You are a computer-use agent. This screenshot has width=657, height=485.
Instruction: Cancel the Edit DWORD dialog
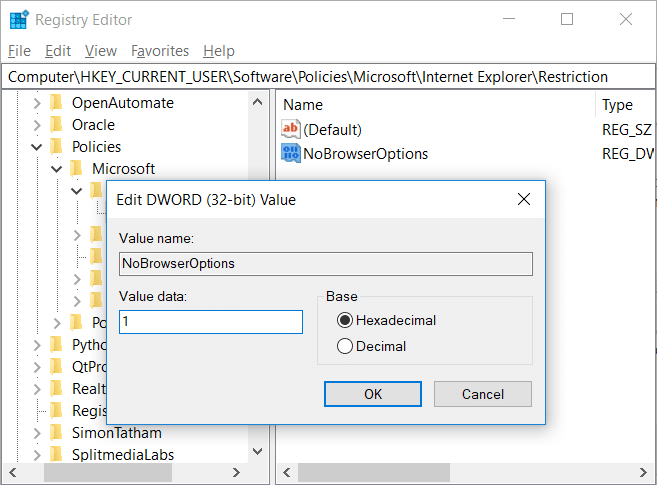(482, 394)
